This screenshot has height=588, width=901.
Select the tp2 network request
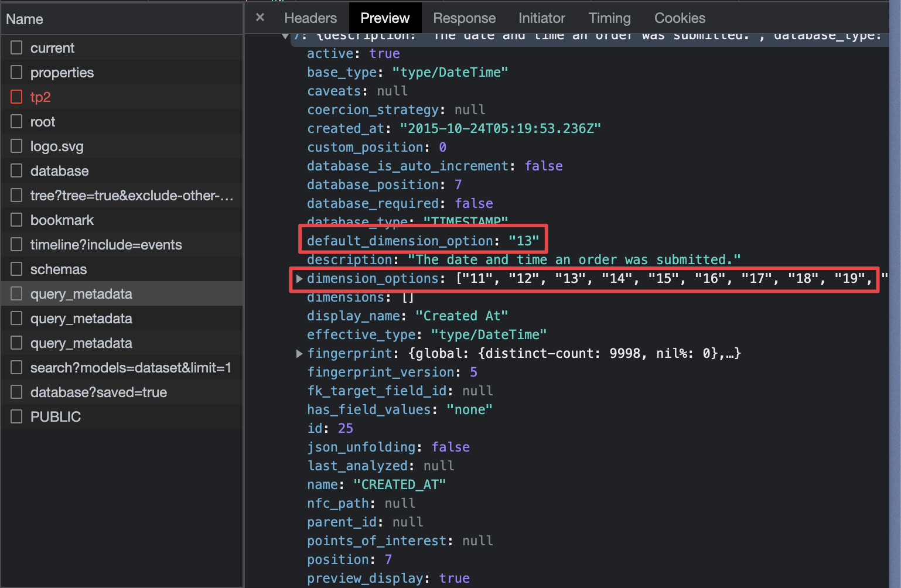click(x=40, y=97)
